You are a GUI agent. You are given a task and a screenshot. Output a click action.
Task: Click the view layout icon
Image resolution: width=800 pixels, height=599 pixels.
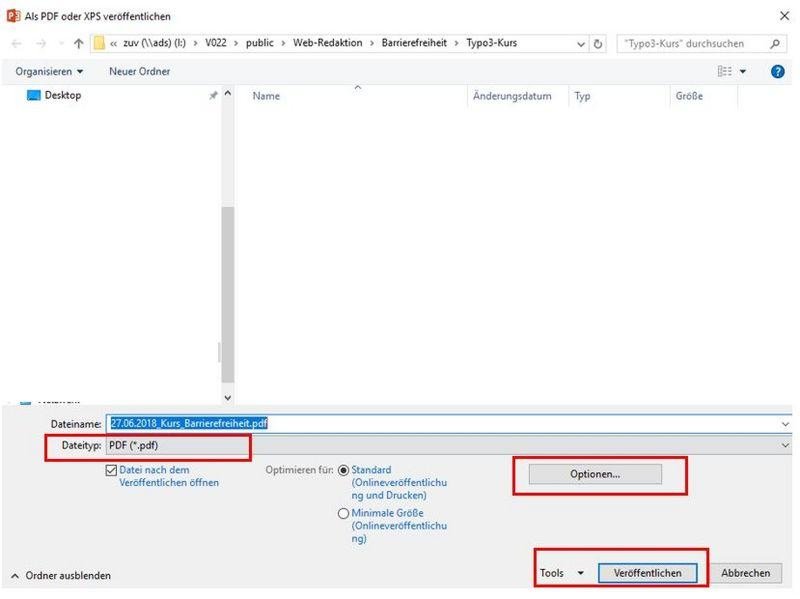[724, 71]
